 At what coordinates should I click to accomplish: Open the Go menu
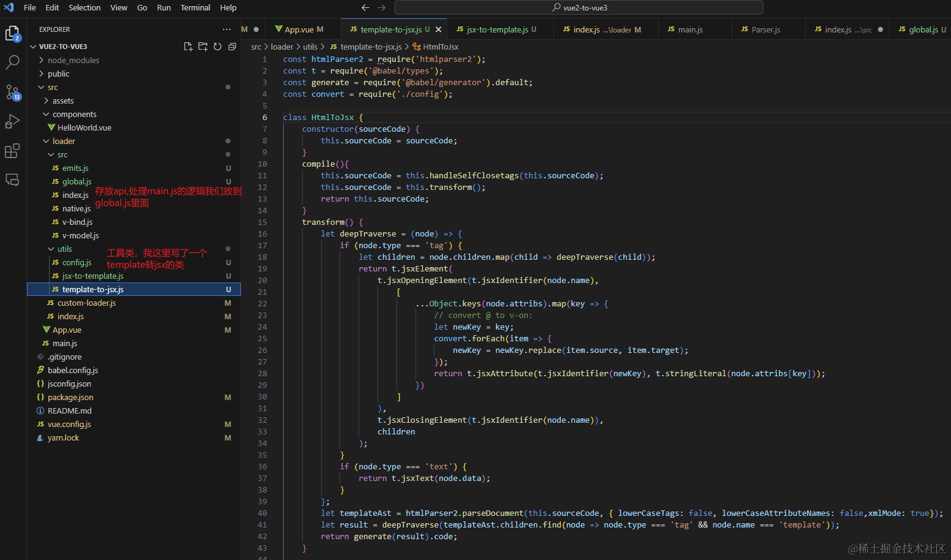pos(142,7)
